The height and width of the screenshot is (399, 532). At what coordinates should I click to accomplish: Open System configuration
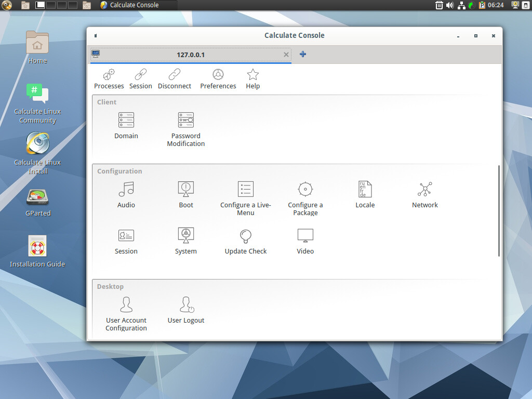click(186, 241)
